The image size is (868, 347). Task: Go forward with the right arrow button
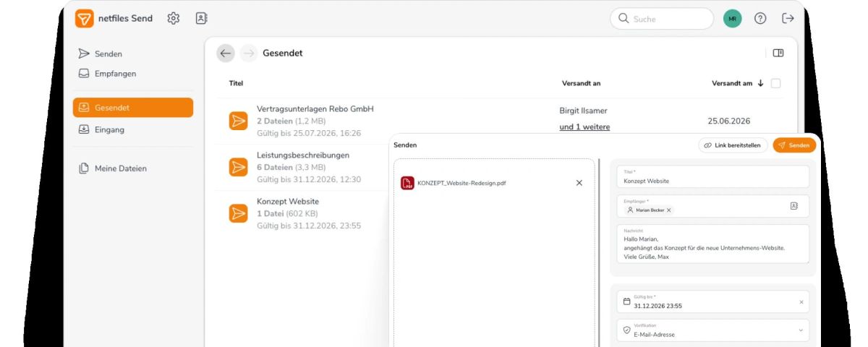pyautogui.click(x=249, y=53)
